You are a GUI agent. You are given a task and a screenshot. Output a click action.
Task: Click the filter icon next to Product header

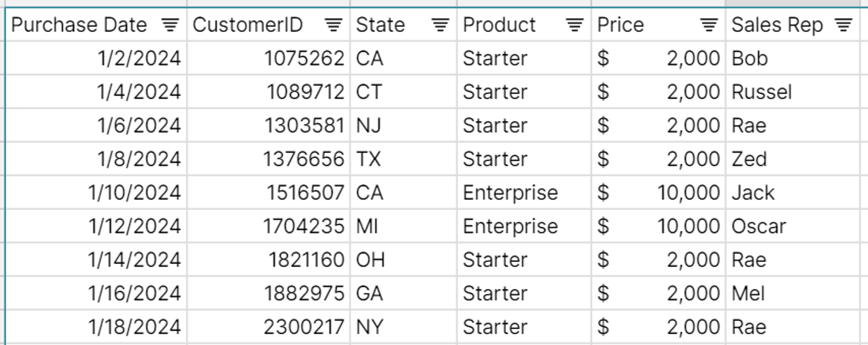point(574,24)
